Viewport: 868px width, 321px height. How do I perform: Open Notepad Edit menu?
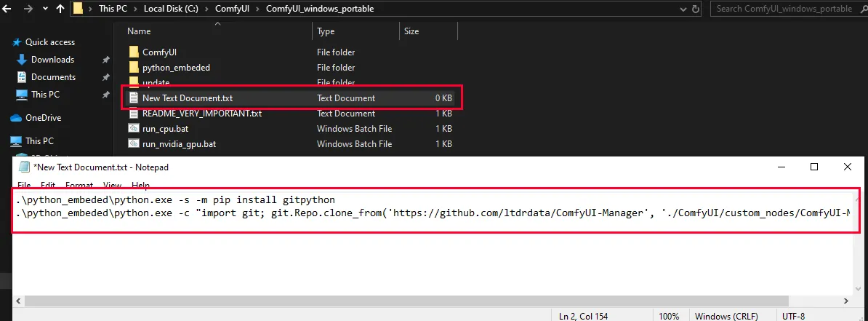coord(47,185)
